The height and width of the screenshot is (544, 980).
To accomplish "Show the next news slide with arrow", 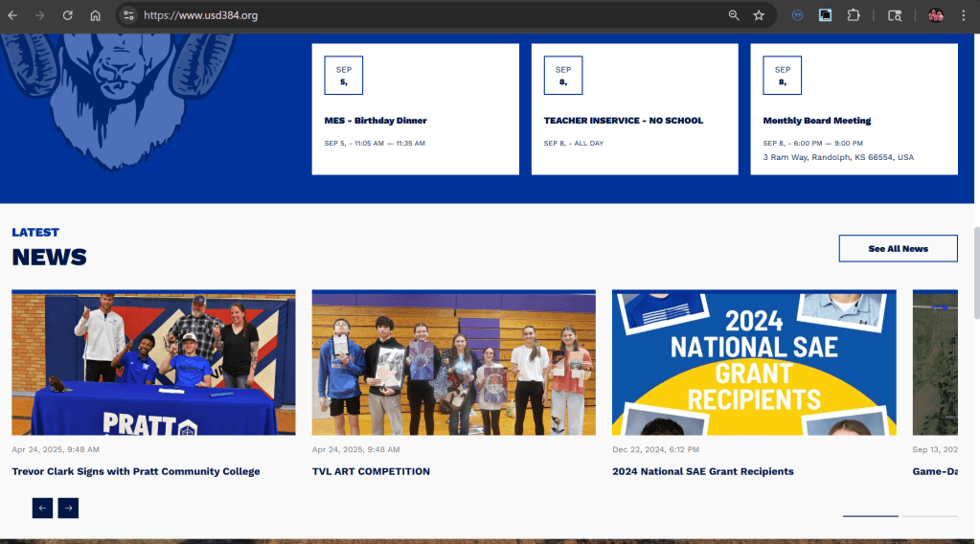I will (x=68, y=508).
